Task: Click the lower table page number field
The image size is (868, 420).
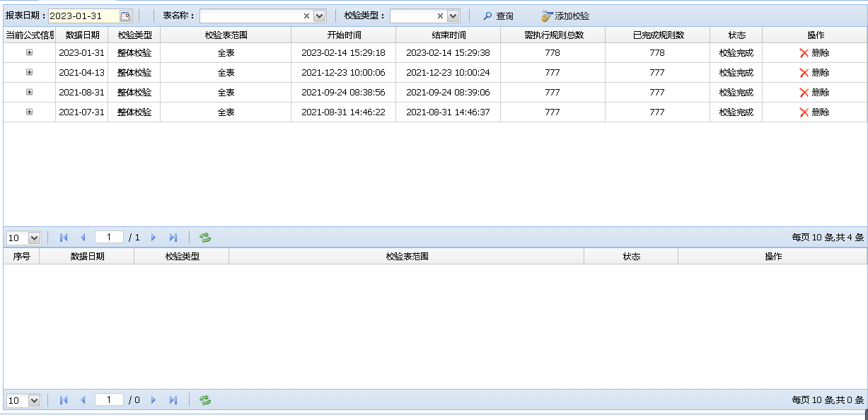Action: pyautogui.click(x=109, y=400)
